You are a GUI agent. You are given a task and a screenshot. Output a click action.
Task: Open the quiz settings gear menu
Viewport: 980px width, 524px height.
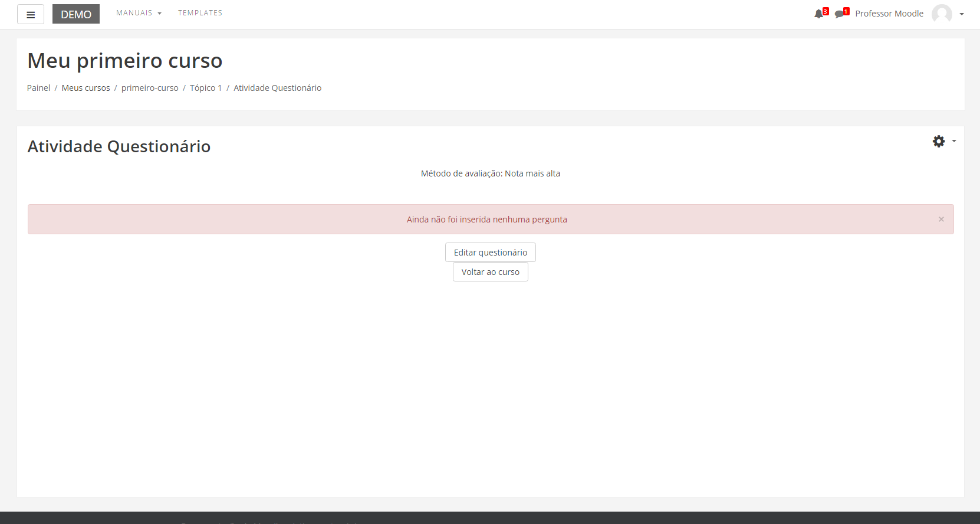click(938, 141)
